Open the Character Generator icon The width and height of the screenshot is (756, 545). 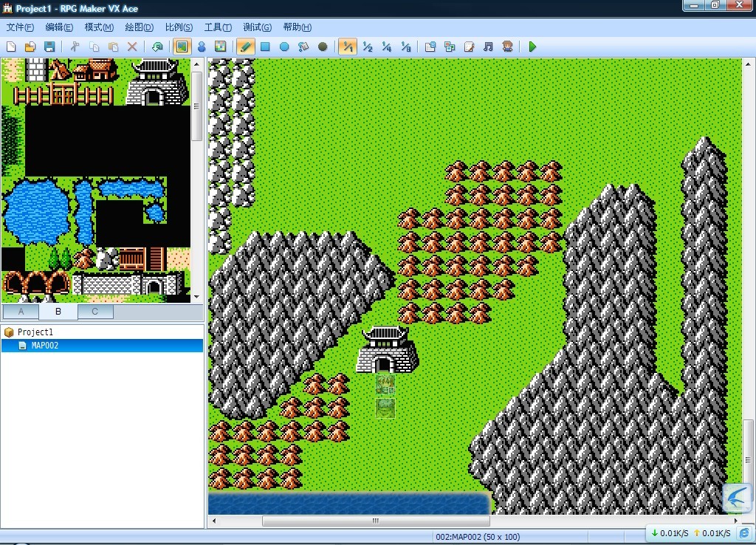point(507,47)
